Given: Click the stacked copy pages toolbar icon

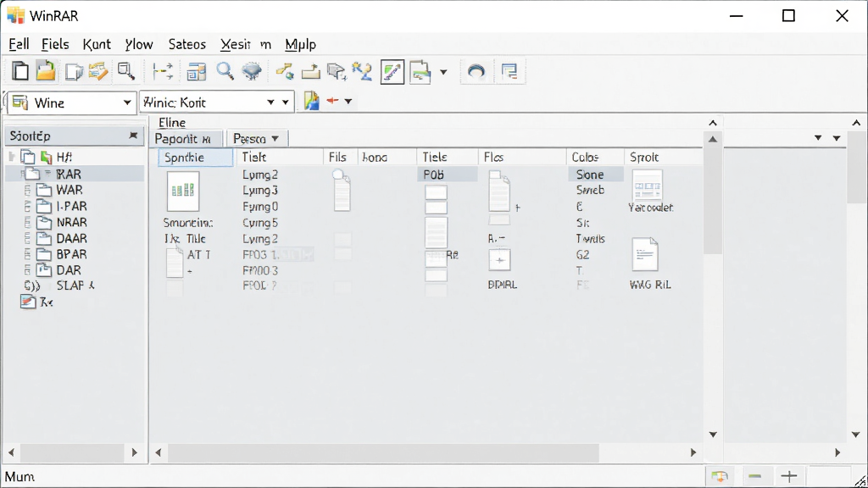Looking at the screenshot, I should [x=74, y=72].
